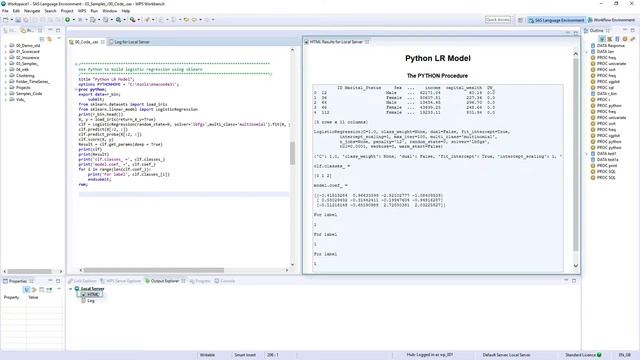640x360 pixels.
Task: Click the Collapse All icon in Project Explorer
Action: point(42,39)
